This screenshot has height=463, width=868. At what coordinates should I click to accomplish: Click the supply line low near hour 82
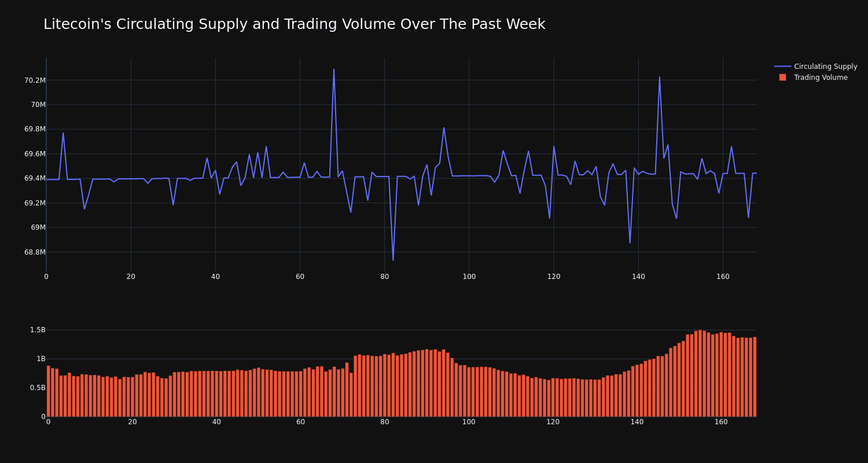[393, 260]
